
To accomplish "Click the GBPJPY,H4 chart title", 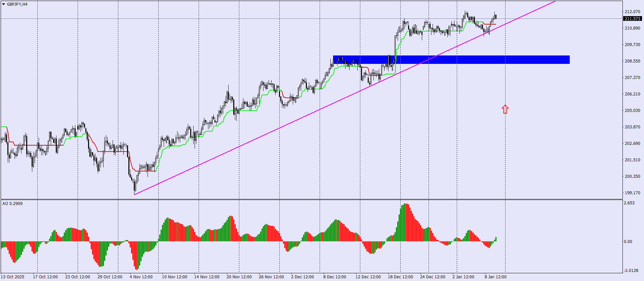I will [x=17, y=4].
